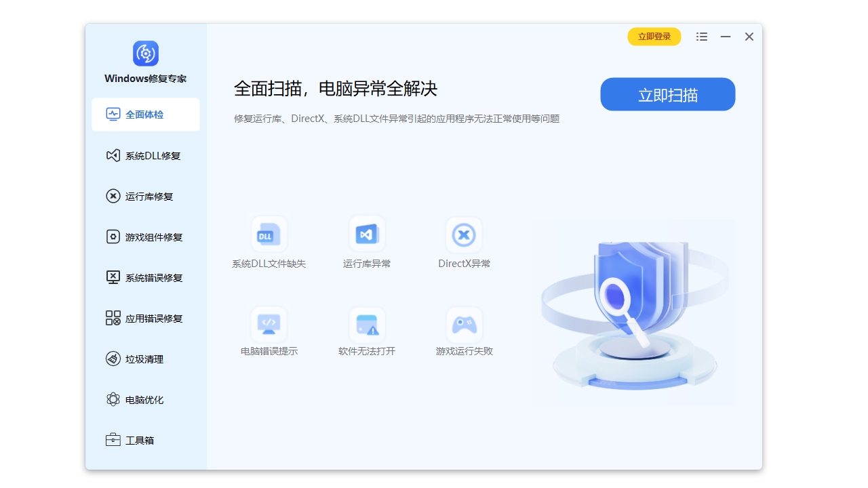
Task: Go to 游戏组件修复 sidebar item
Action: point(146,237)
